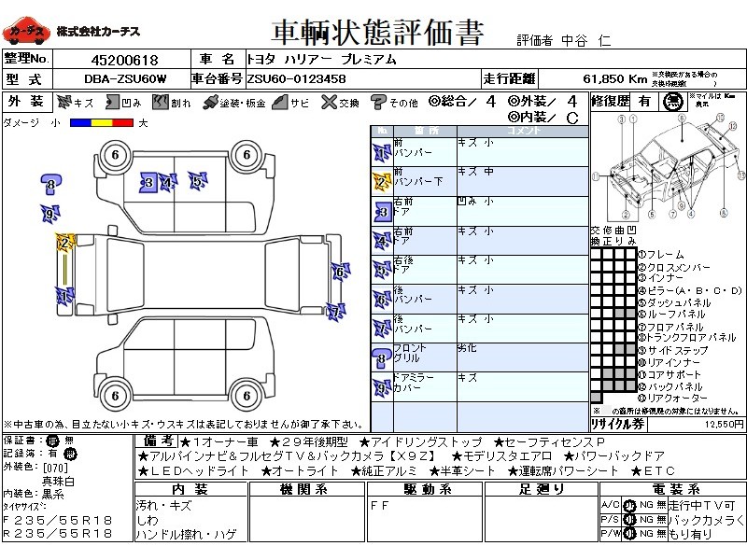
Task: Click the 凹み 小 comment cell
Action: (523, 211)
